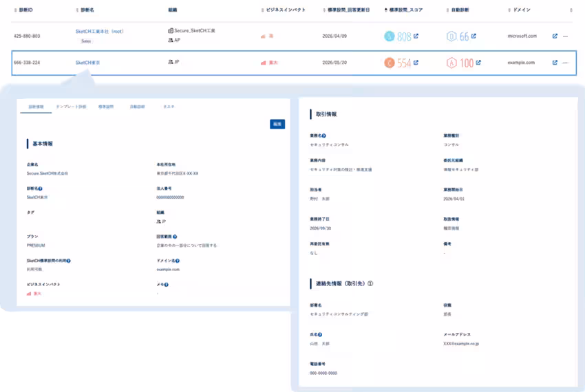Click email XXX@example.co.jp
Screen dimensions: 585x392
[x=461, y=344]
